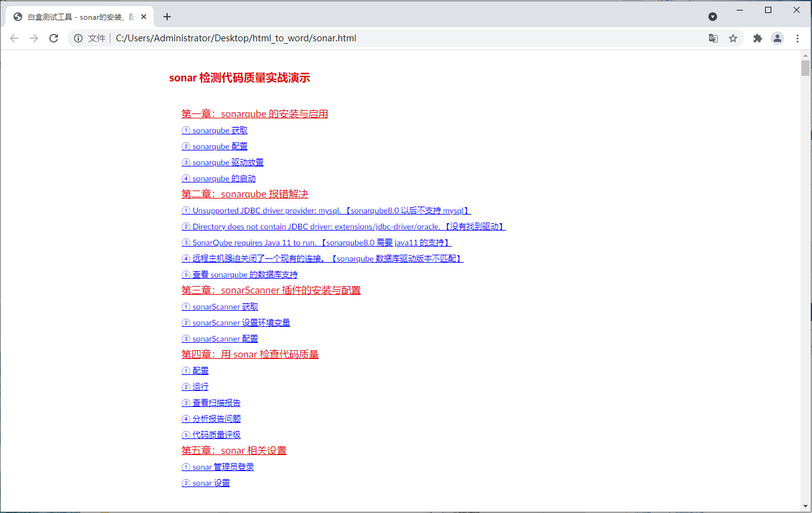The height and width of the screenshot is (513, 812).
Task: Select the 白盒测试工具 browser tab
Action: (74, 17)
